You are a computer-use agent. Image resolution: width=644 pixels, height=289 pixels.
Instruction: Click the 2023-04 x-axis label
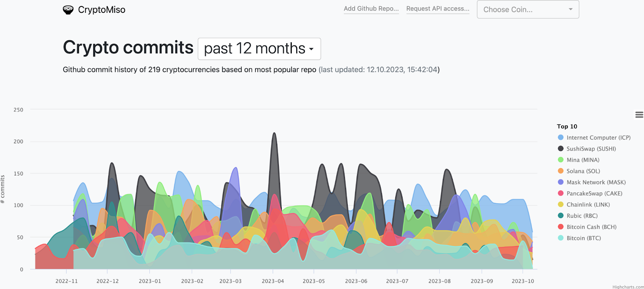[272, 281]
